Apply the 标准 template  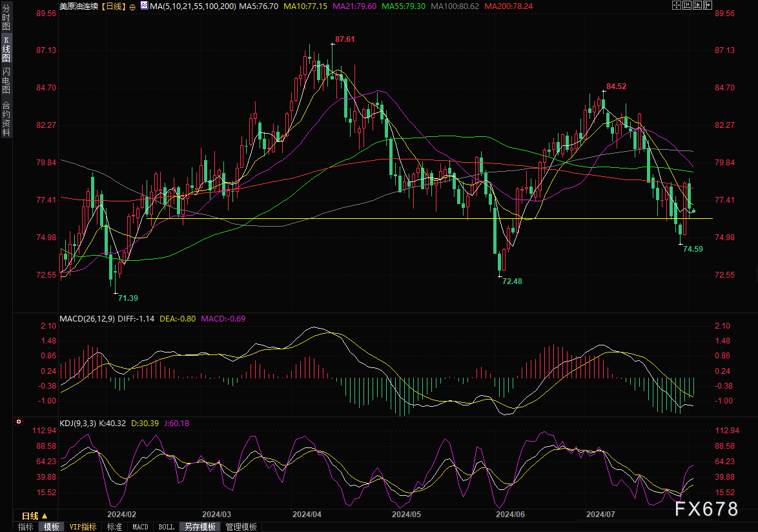pyautogui.click(x=114, y=527)
